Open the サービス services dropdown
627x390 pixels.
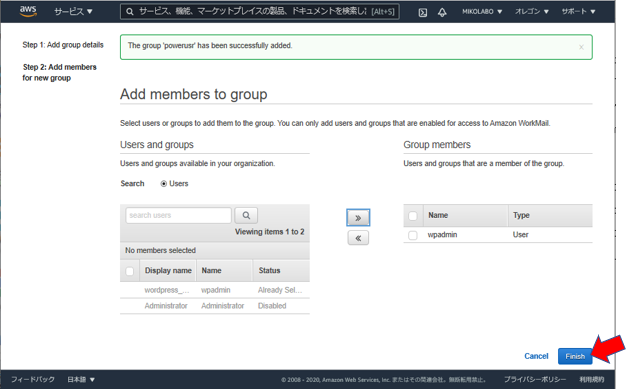coord(73,12)
